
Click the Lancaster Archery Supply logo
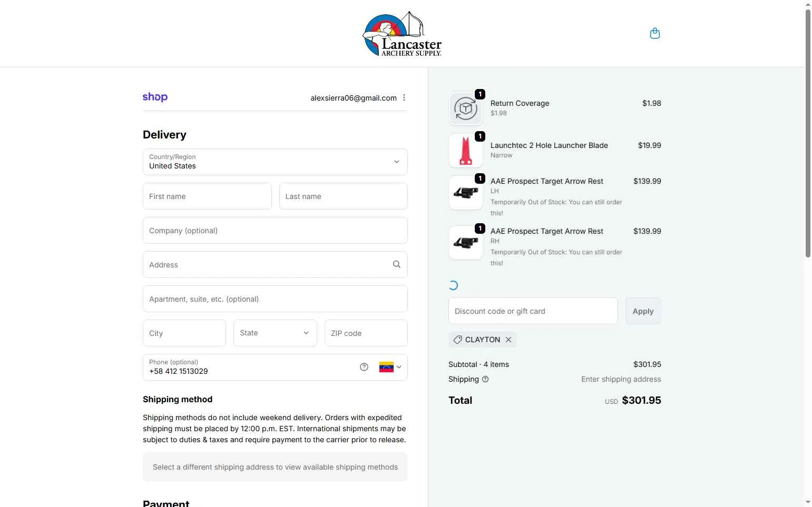[x=402, y=34]
